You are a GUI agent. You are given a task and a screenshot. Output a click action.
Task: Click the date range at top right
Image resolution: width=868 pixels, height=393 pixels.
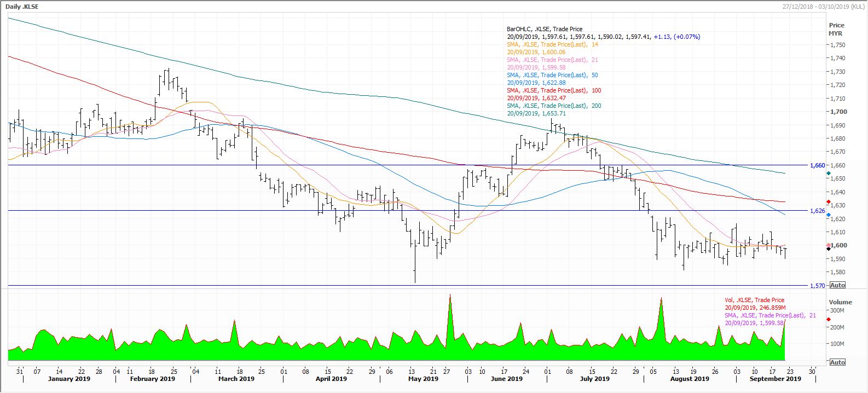823,7
